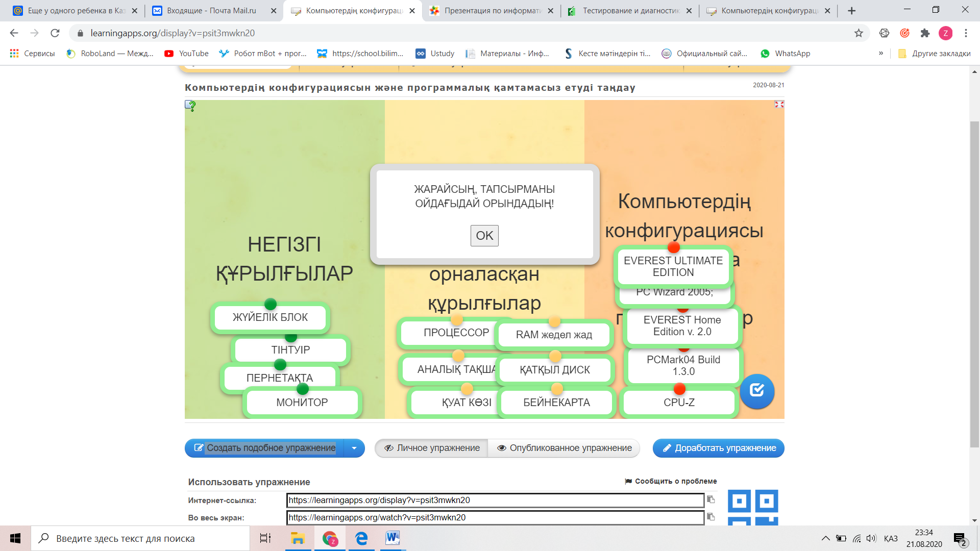Click Создать подобное упражнение button
Screen dimensions: 980x551
point(264,448)
